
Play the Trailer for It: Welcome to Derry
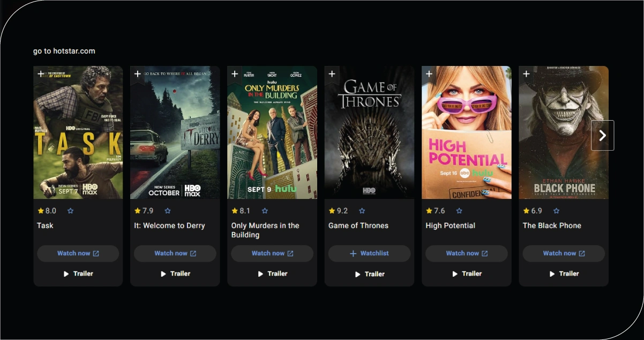pyautogui.click(x=175, y=274)
